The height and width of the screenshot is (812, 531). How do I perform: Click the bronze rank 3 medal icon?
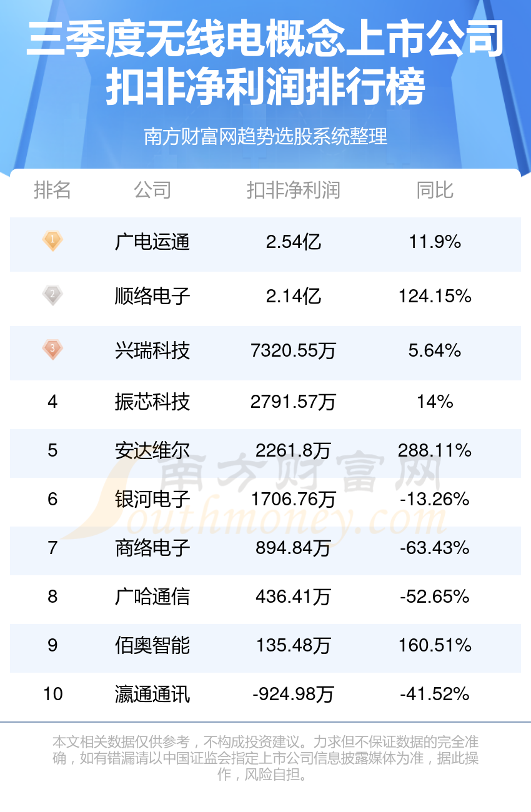[x=52, y=349]
